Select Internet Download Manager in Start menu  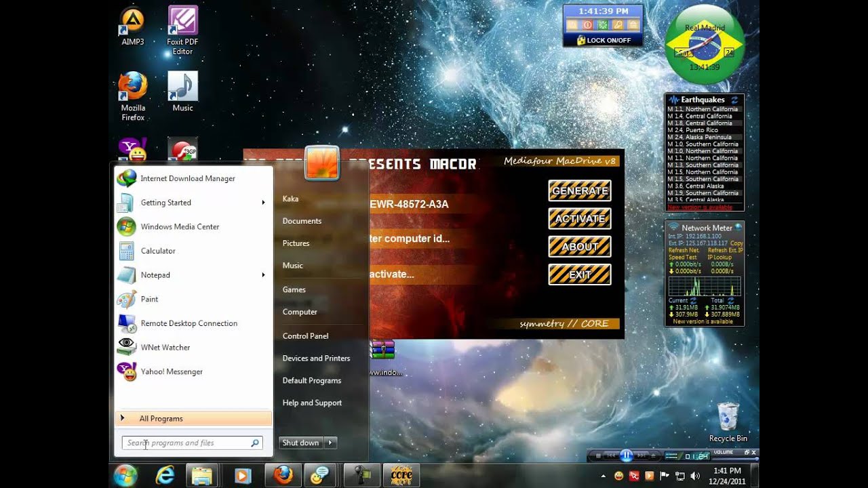pos(193,178)
